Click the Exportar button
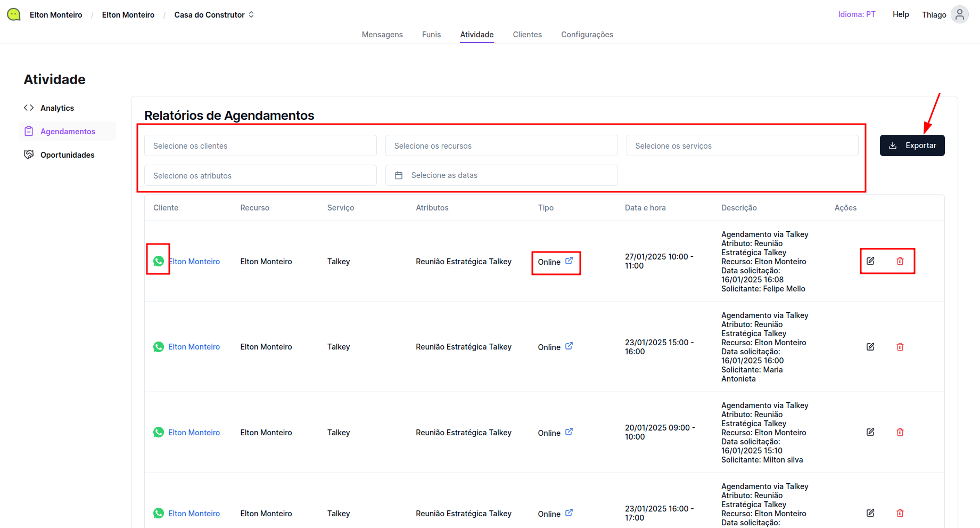 click(x=912, y=145)
